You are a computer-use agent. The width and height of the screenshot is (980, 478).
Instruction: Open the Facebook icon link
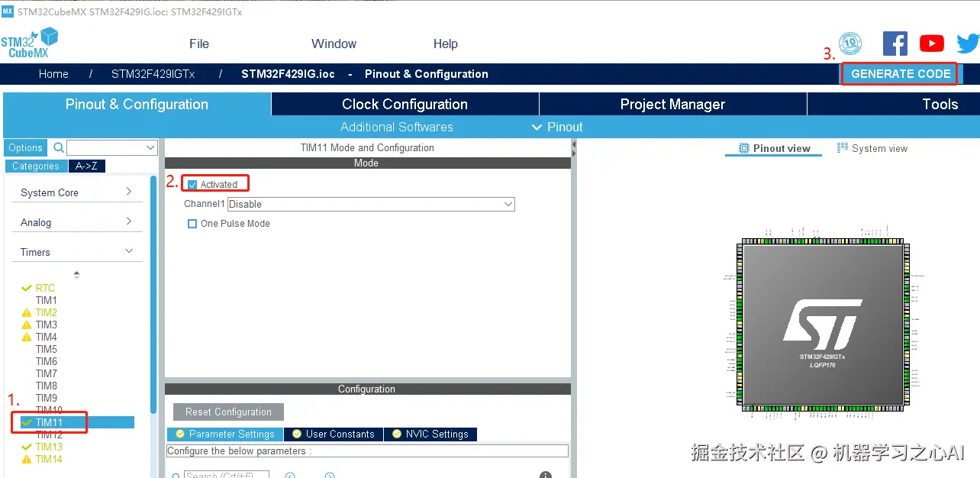coord(895,44)
